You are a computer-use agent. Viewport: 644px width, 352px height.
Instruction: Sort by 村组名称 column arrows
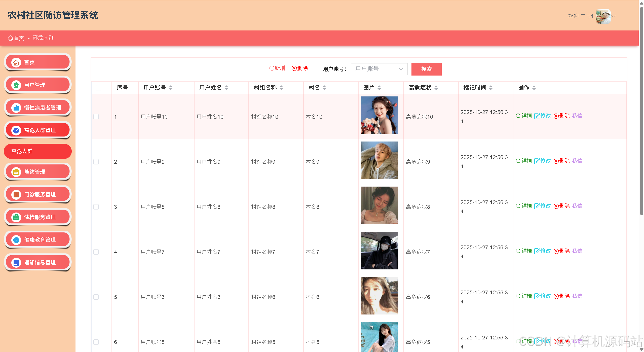pyautogui.click(x=281, y=88)
